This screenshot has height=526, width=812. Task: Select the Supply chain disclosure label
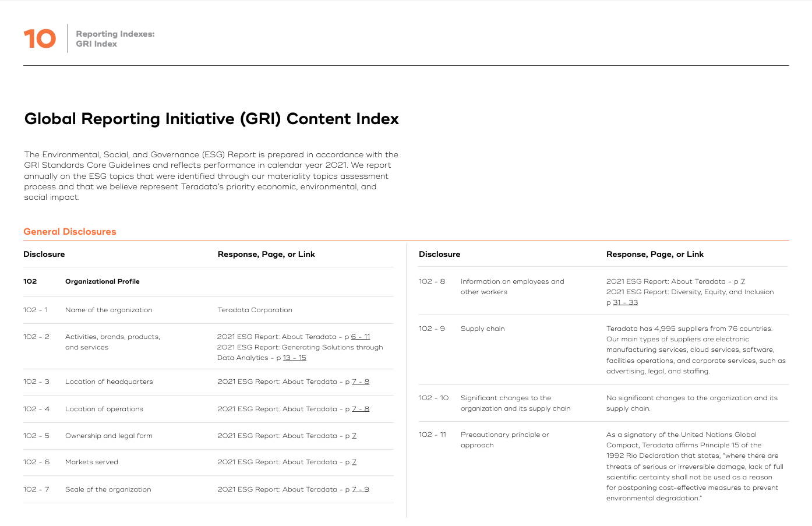(482, 329)
